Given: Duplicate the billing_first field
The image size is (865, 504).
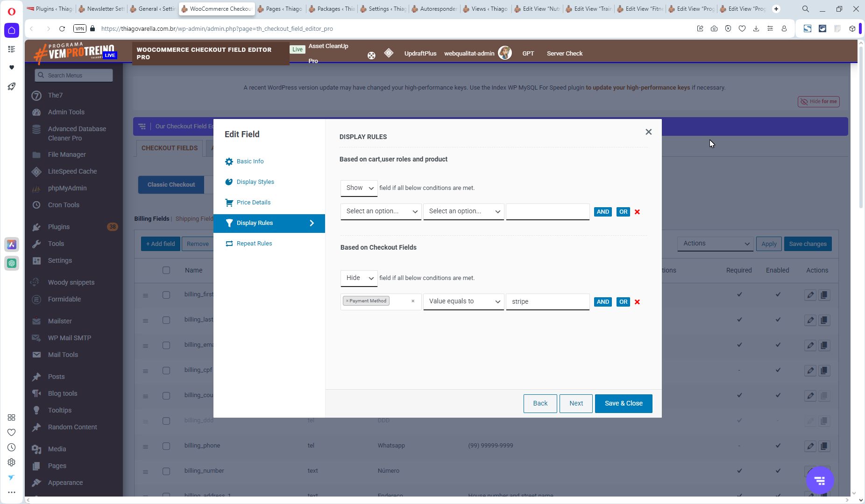Looking at the screenshot, I should click(x=824, y=295).
